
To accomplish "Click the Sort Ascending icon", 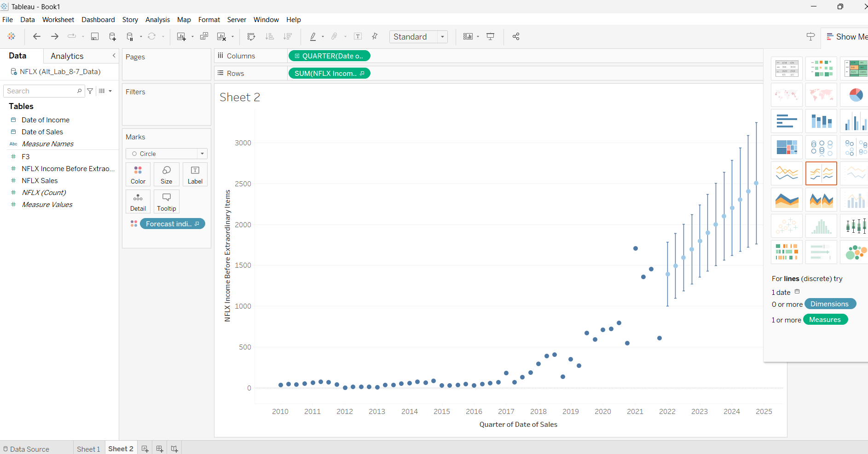I will click(x=270, y=36).
